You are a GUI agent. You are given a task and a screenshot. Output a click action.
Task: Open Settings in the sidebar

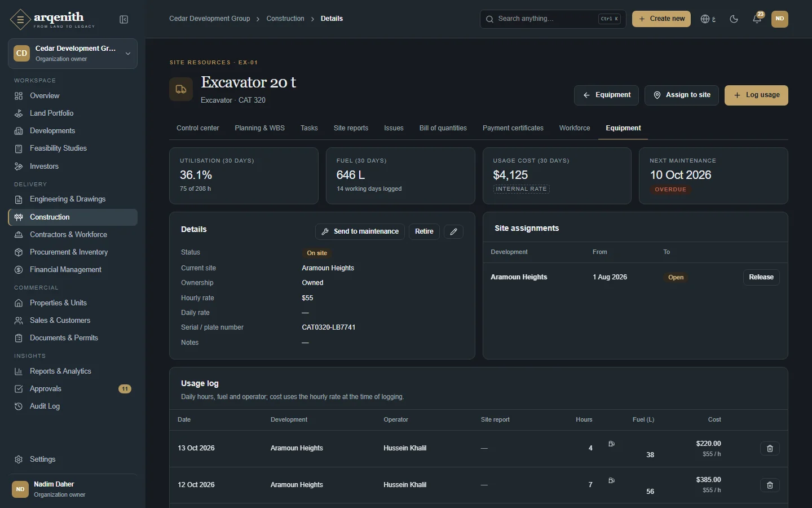click(x=73, y=459)
